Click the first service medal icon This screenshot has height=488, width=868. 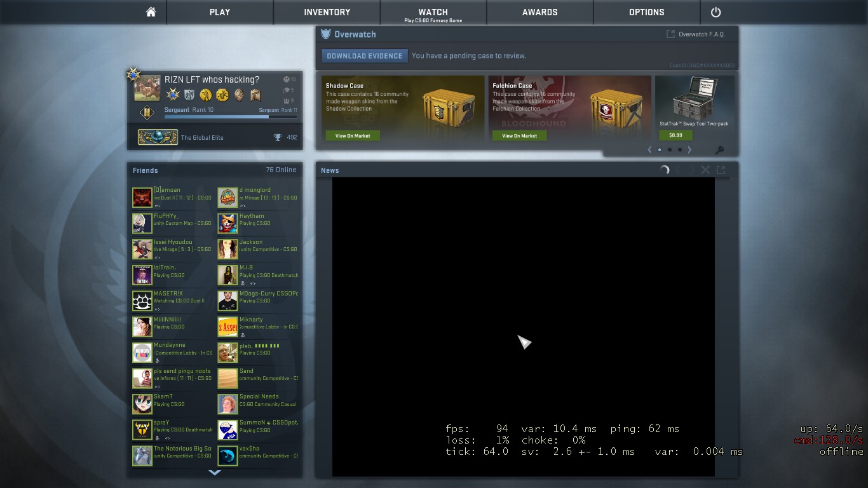tap(173, 95)
